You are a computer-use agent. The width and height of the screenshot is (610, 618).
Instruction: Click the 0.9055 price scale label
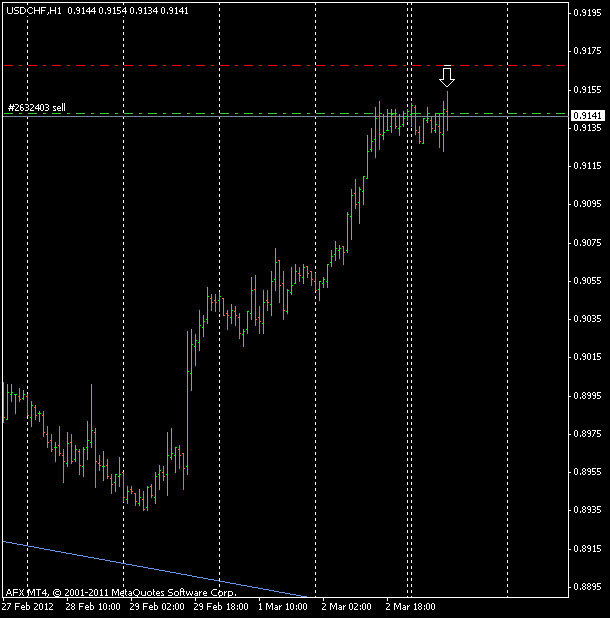588,281
